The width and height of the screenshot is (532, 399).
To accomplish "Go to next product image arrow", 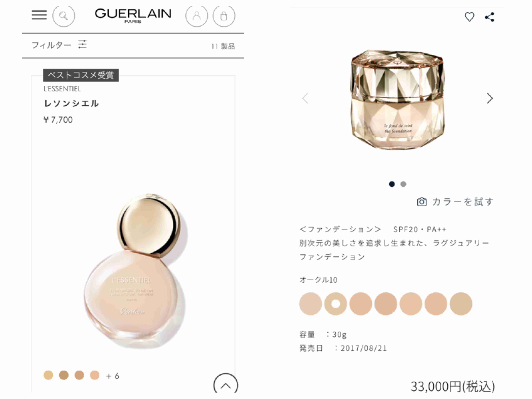I will (x=490, y=98).
